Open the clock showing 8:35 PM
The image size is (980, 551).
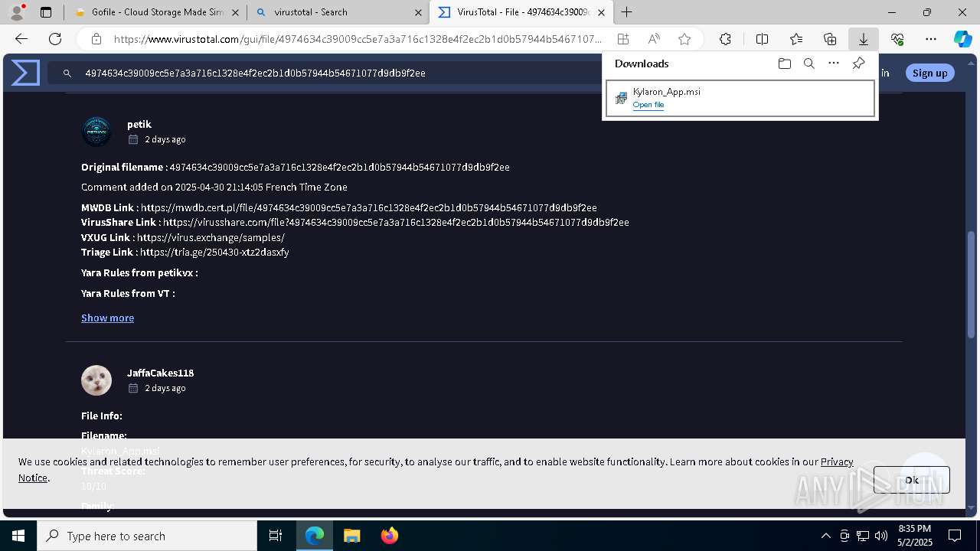(x=914, y=536)
